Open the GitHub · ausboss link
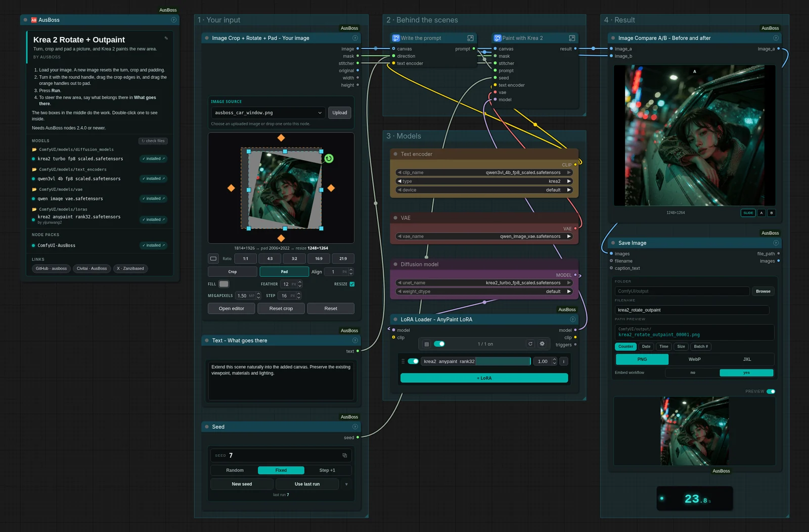This screenshot has height=532, width=809. pyautogui.click(x=51, y=268)
